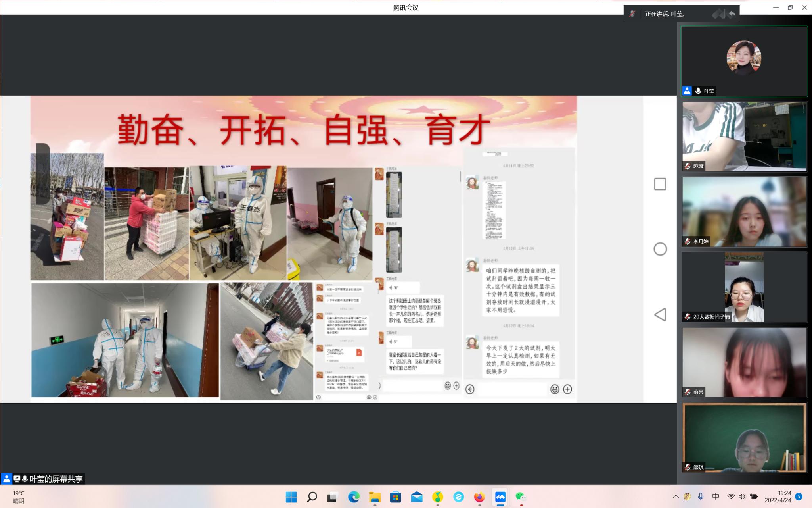This screenshot has height=508, width=812.
Task: Open the corridor photo of two workers in suits
Action: (x=125, y=340)
